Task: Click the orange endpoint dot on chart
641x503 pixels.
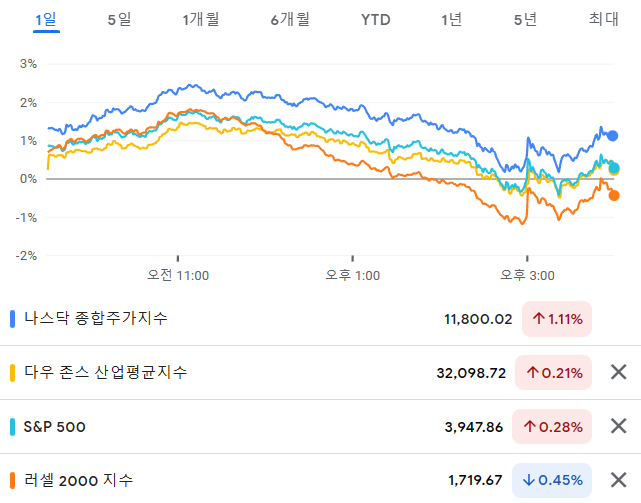Action: [614, 195]
